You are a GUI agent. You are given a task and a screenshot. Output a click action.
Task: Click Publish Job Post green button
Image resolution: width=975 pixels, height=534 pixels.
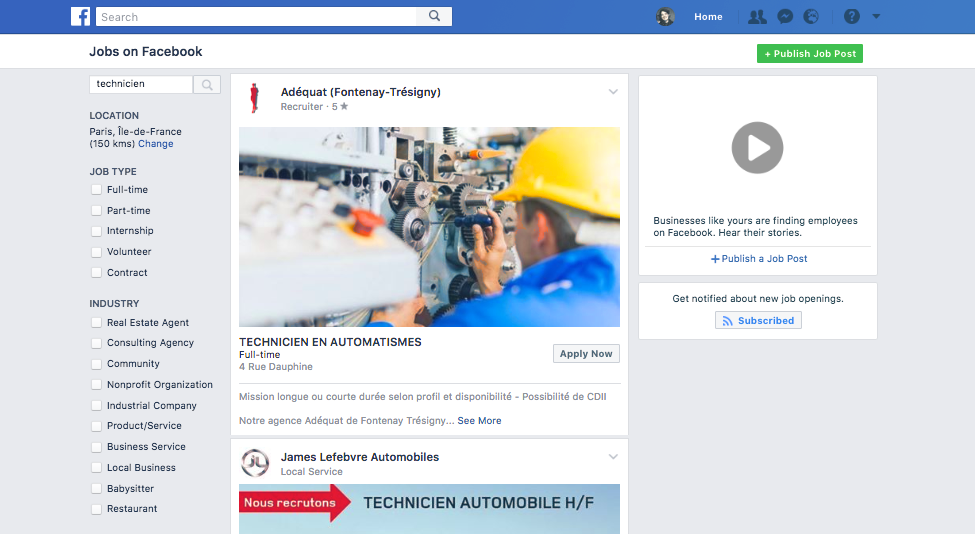point(810,53)
